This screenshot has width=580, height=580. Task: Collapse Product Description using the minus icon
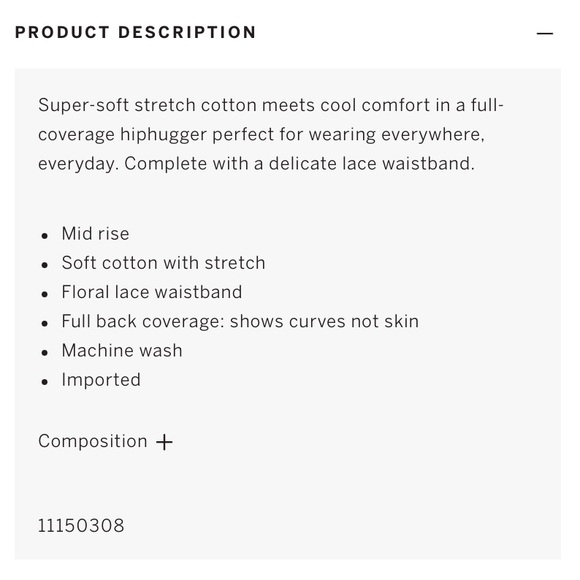click(544, 33)
